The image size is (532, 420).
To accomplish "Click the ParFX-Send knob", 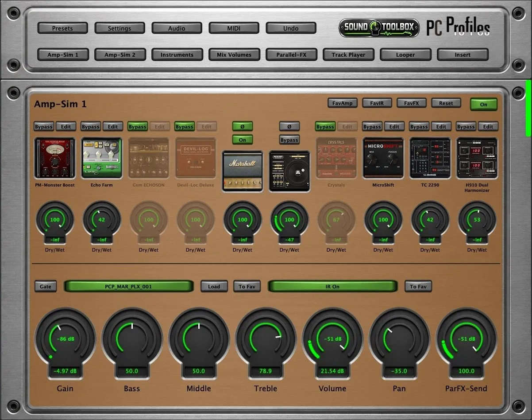I will [466, 339].
